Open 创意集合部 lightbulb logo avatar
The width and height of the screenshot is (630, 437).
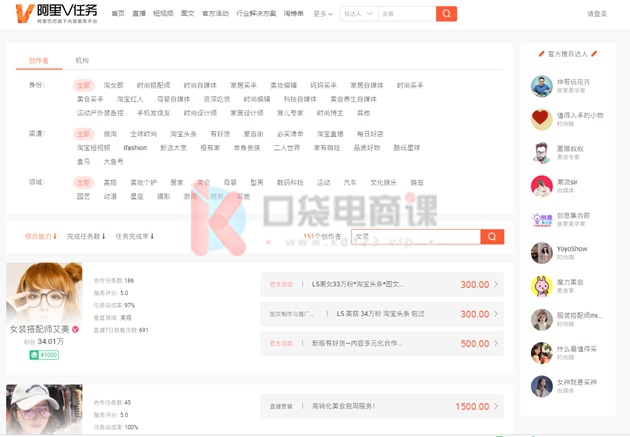(542, 219)
